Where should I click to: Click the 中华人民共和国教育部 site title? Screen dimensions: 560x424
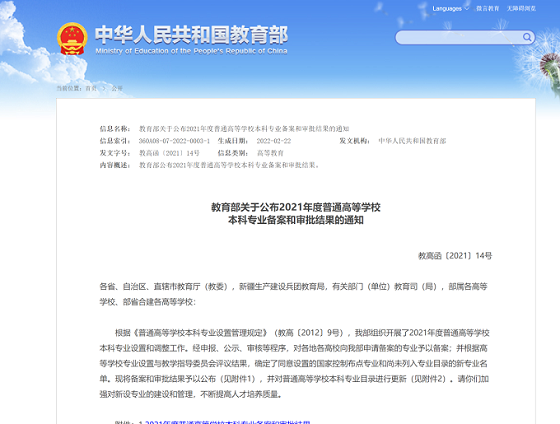click(191, 35)
